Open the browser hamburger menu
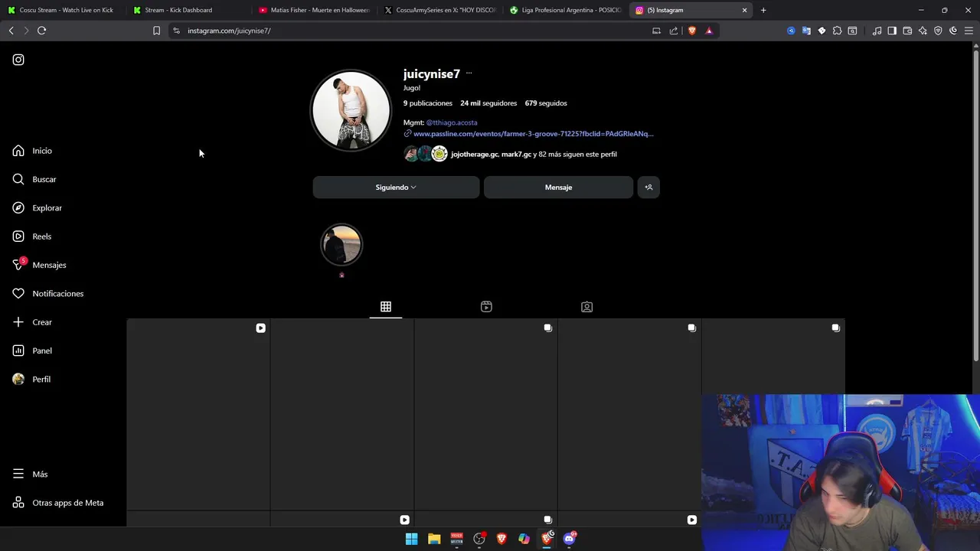Viewport: 980px width, 551px height. (x=969, y=31)
